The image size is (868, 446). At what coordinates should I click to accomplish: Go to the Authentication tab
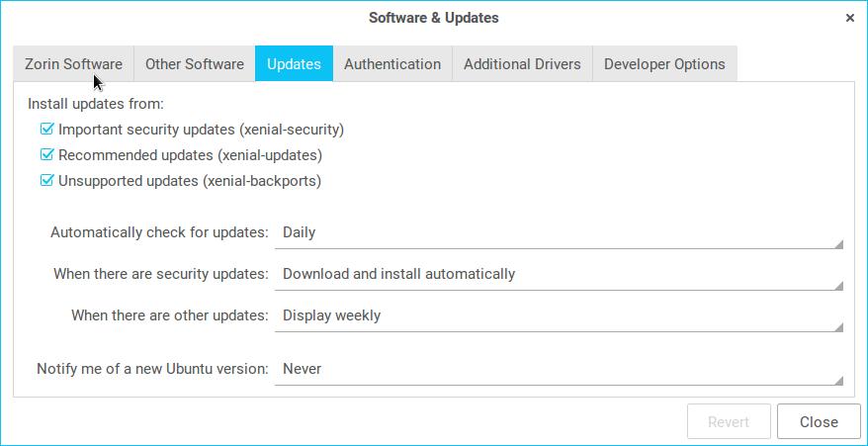pyautogui.click(x=392, y=64)
